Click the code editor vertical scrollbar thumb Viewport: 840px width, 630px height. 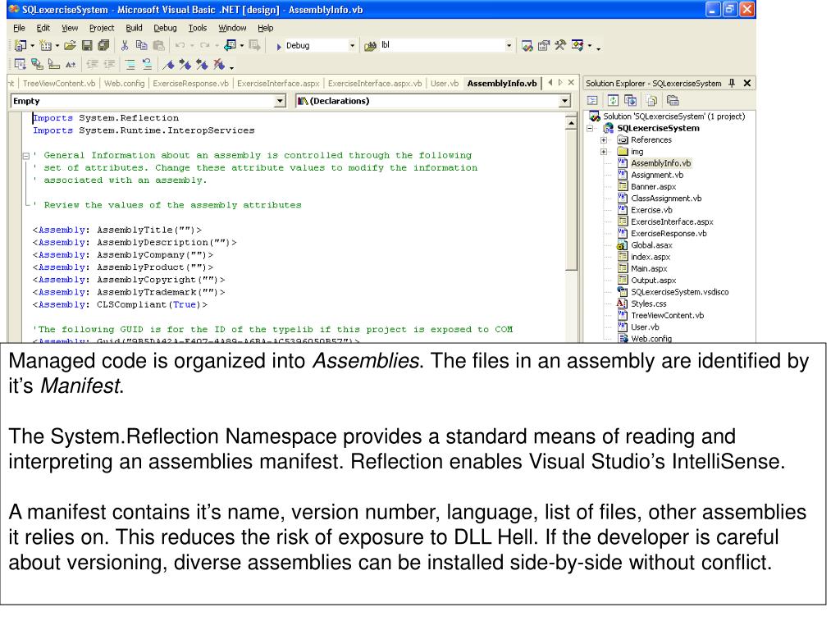[571, 199]
